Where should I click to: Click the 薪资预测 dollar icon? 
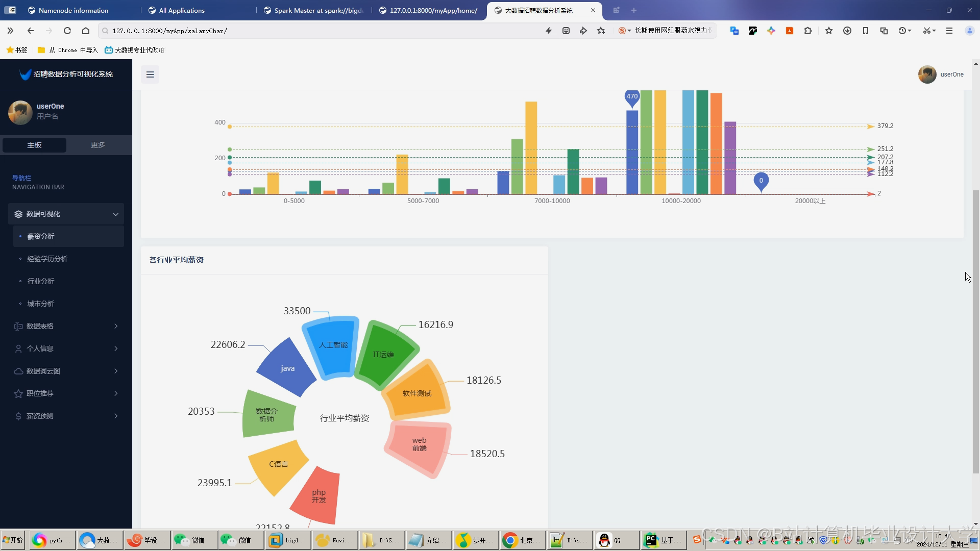tap(18, 416)
